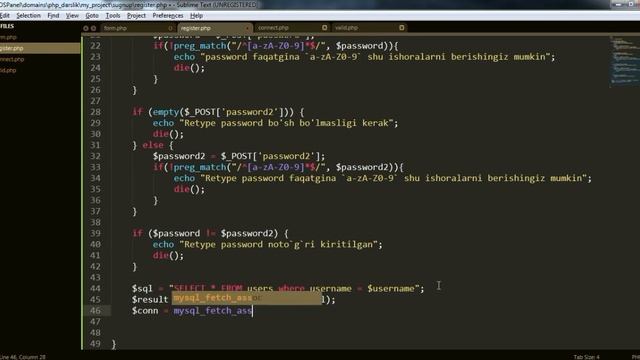Open the Preferences menu
This screenshot has height=360, width=640.
(168, 16)
